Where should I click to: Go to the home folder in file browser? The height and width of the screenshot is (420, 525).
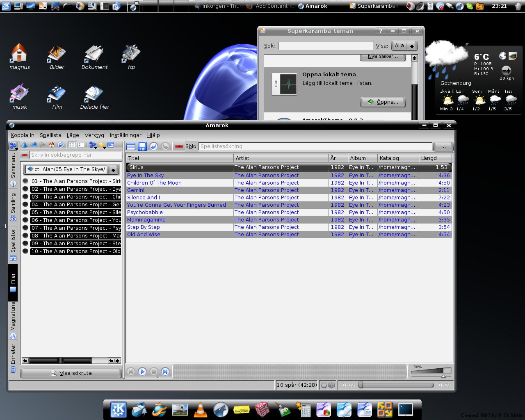[52, 145]
